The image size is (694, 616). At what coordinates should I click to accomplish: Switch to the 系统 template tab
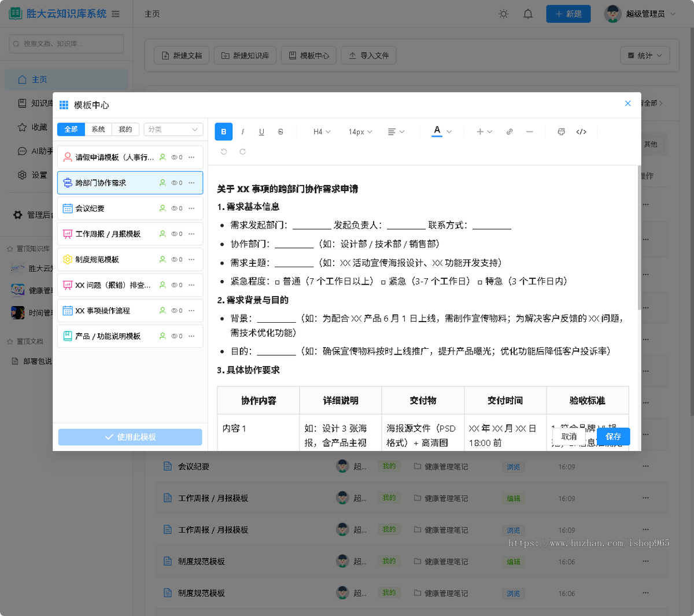[x=98, y=129]
